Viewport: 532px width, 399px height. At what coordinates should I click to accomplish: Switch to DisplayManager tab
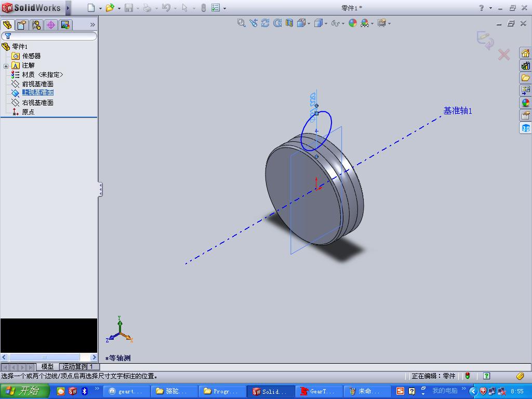click(65, 25)
